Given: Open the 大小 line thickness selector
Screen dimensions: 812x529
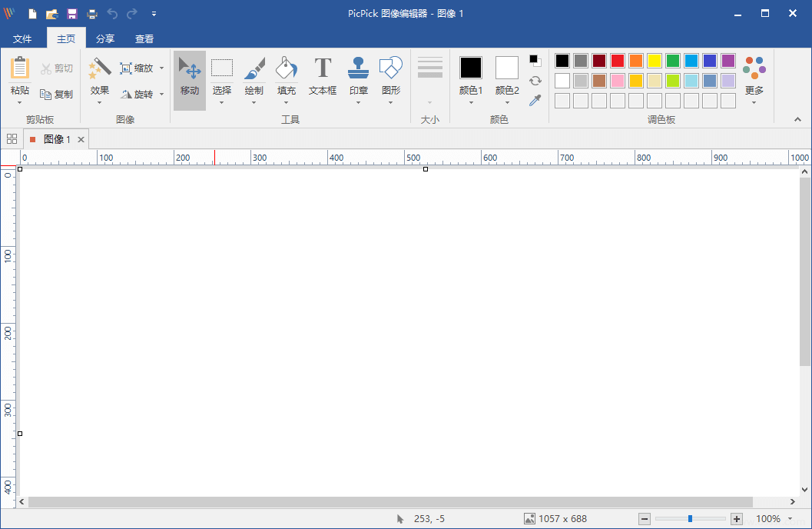Looking at the screenshot, I should tap(430, 80).
